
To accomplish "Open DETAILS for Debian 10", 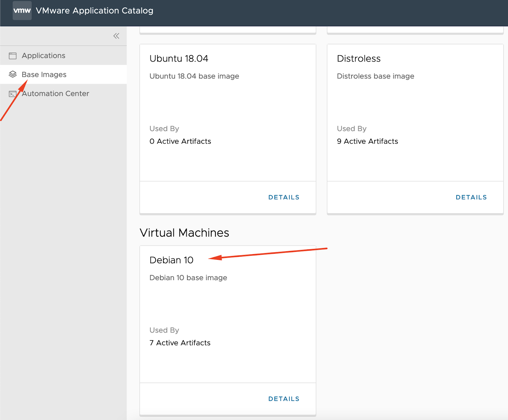I will (284, 399).
